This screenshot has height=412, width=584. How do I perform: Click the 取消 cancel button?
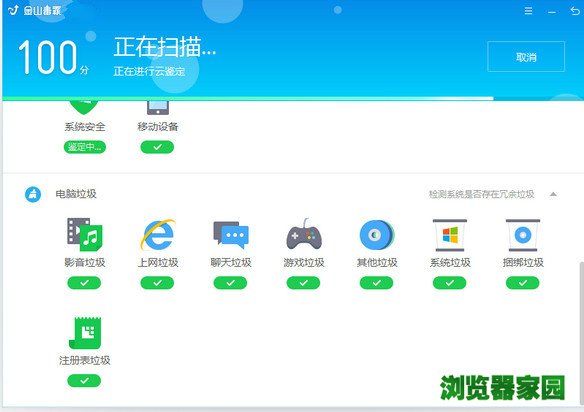[526, 57]
